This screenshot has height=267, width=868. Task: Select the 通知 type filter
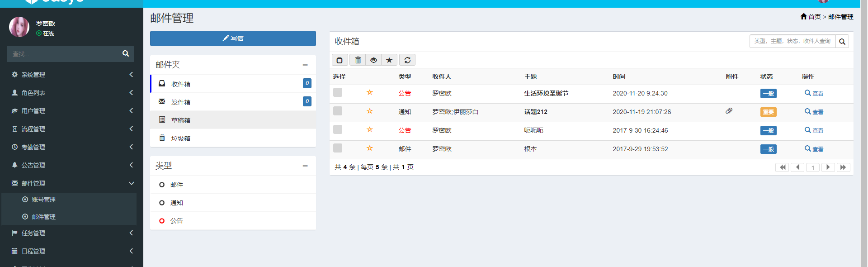233,203
